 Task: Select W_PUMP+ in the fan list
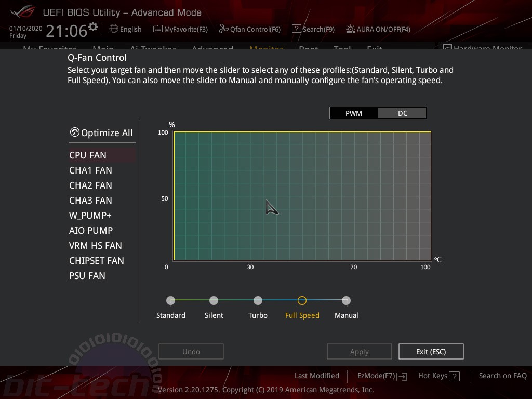90,216
